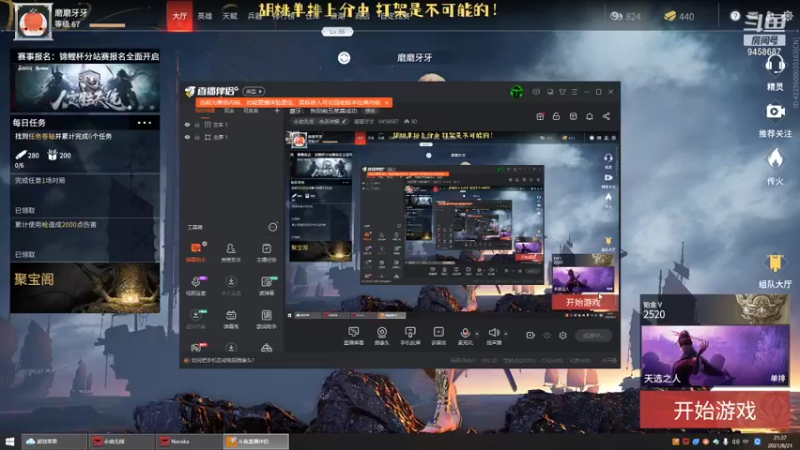800x450 pixels.
Task: Click the 精灵 headset icon
Action: [775, 65]
